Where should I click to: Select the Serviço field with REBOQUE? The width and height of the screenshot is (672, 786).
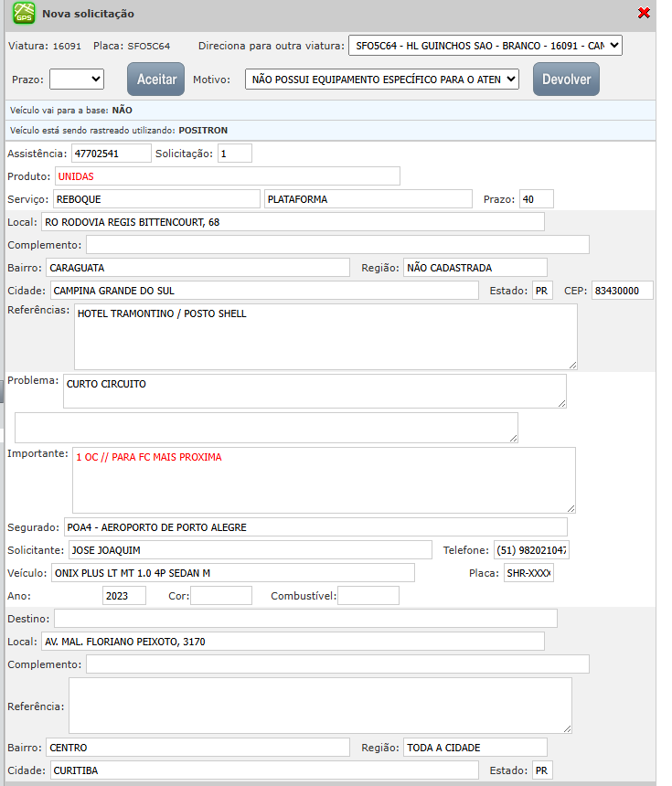pyautogui.click(x=155, y=199)
